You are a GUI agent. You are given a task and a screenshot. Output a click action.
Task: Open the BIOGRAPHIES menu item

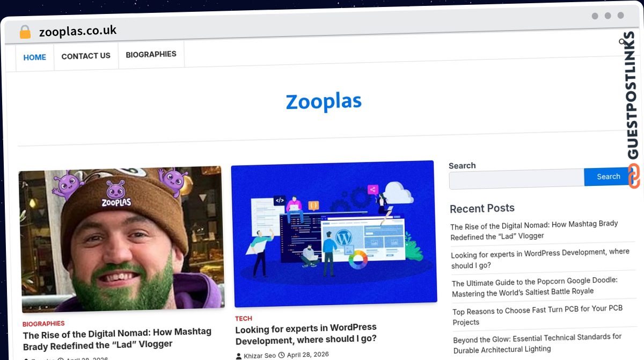coord(151,54)
